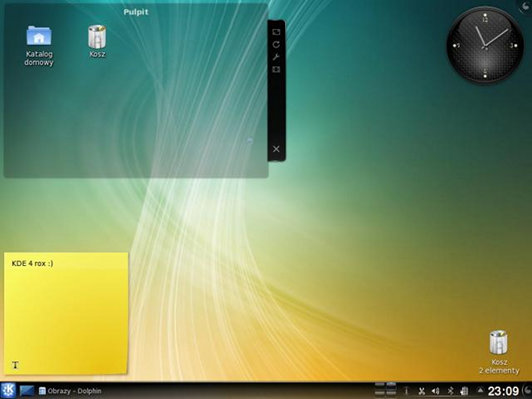Click the maximize icon on the Pulpit applet handle
The height and width of the screenshot is (399, 532).
[276, 69]
